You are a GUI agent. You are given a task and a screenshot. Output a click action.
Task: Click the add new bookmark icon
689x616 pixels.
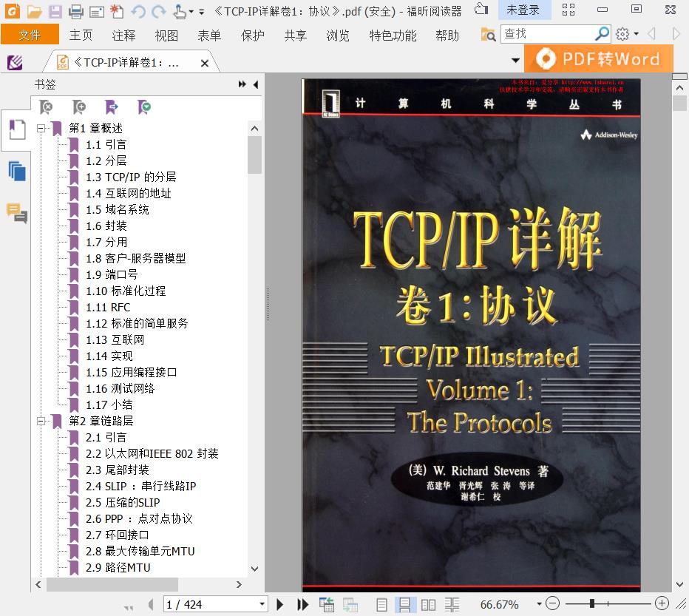79,106
